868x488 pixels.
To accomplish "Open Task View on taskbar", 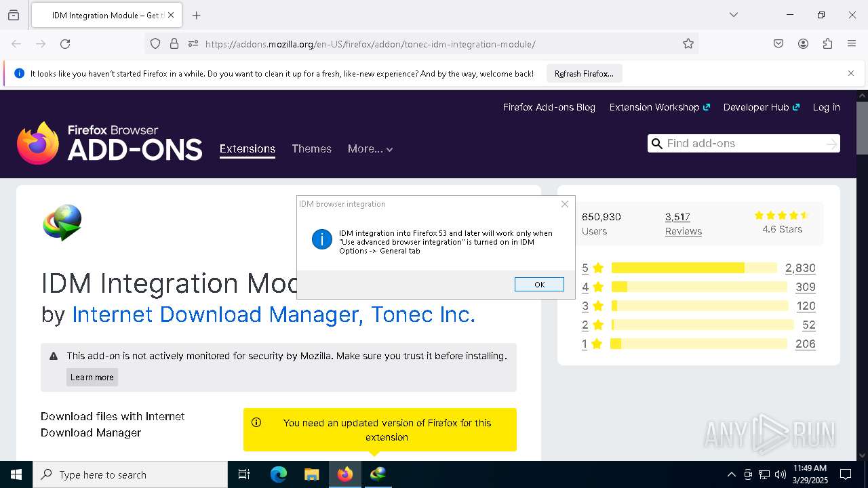I will (x=244, y=474).
